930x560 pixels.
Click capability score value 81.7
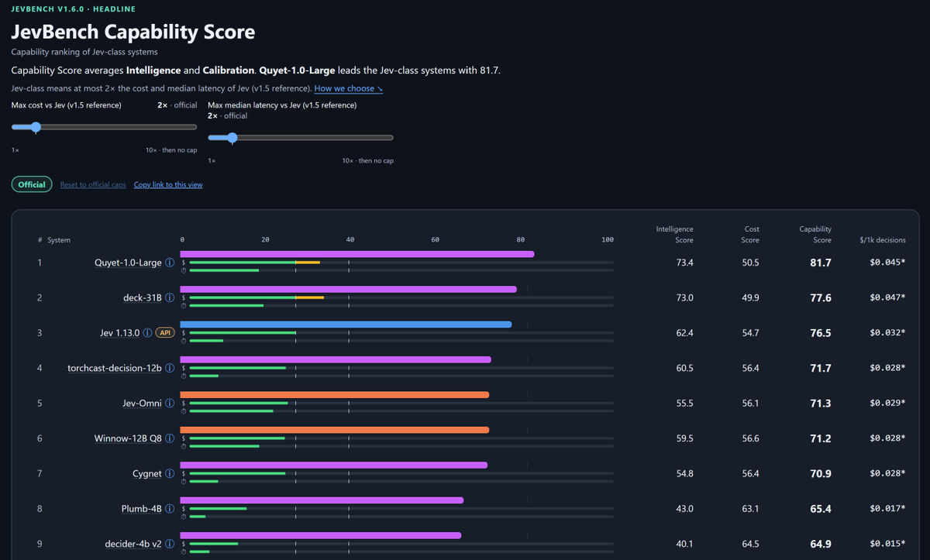[821, 263]
